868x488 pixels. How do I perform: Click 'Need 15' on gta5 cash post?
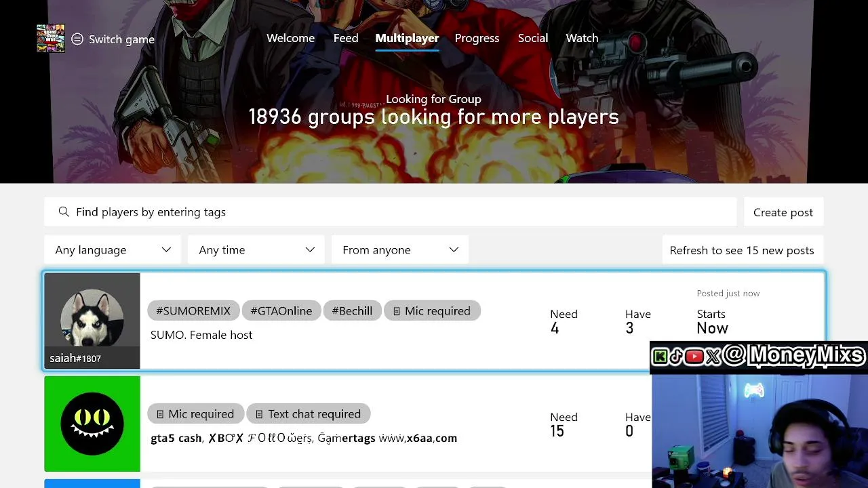click(x=564, y=424)
